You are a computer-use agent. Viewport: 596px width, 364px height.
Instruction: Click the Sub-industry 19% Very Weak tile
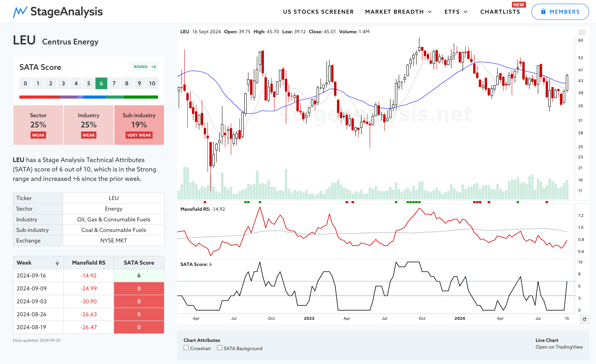click(139, 125)
